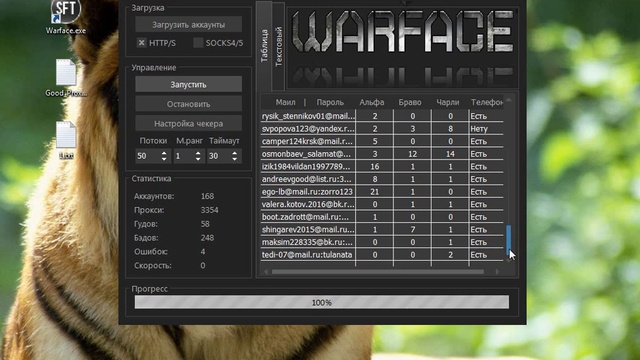Switch to the Таблица tab
640x360 pixels.
[264, 46]
